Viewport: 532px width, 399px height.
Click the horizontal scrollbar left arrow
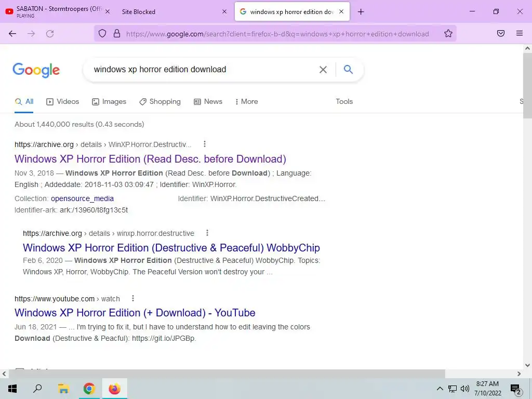(4, 374)
